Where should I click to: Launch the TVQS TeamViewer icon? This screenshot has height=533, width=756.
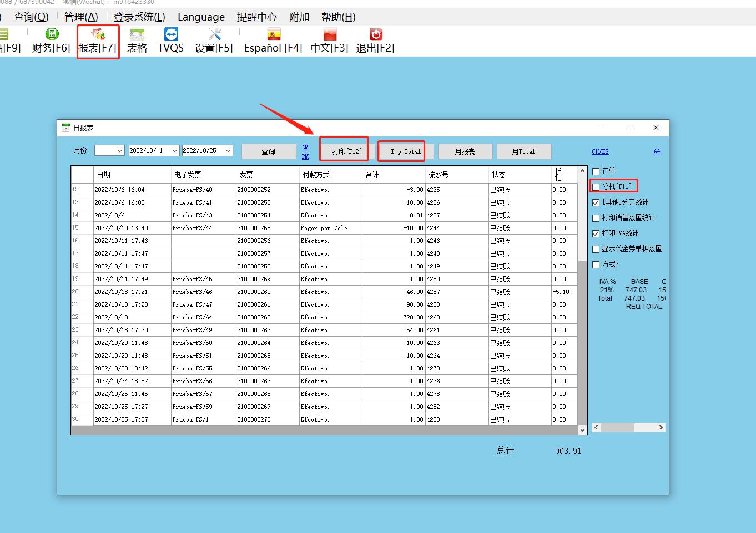click(171, 34)
